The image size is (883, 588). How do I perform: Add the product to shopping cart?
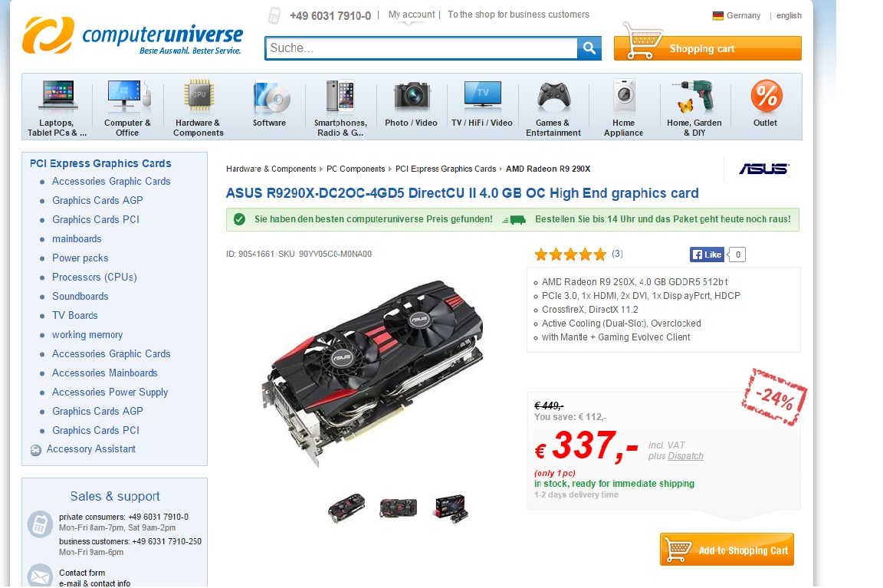727,550
